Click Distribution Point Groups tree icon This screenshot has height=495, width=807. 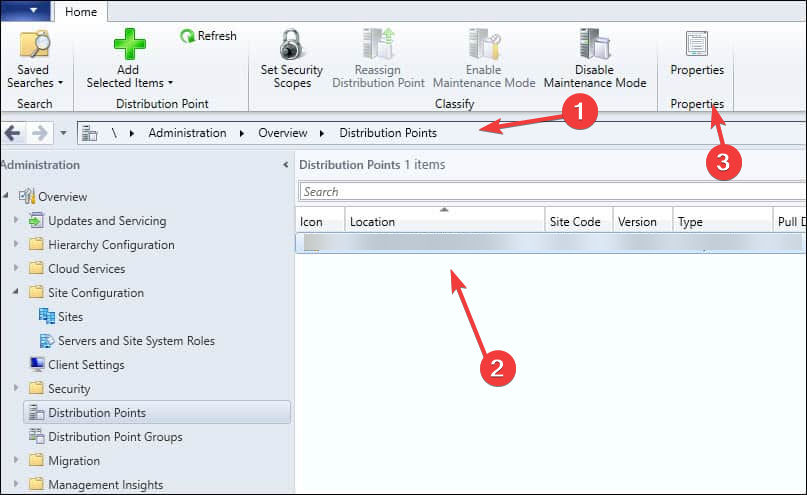37,436
